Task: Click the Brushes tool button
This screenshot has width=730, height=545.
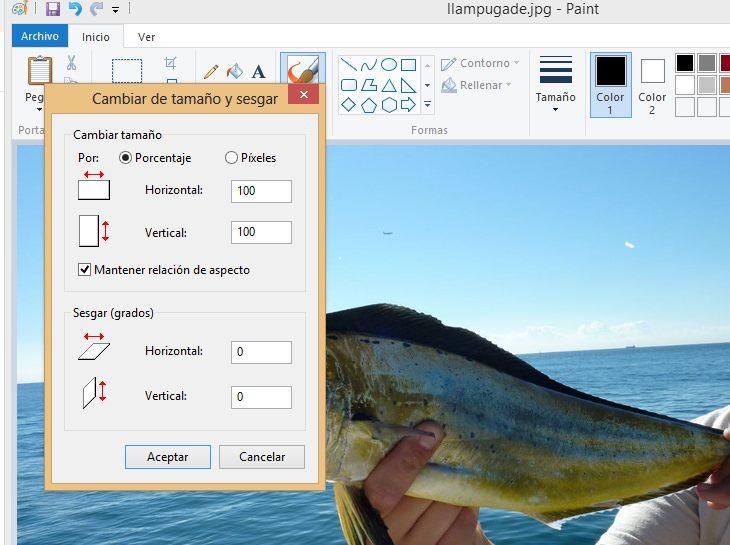Action: [303, 69]
